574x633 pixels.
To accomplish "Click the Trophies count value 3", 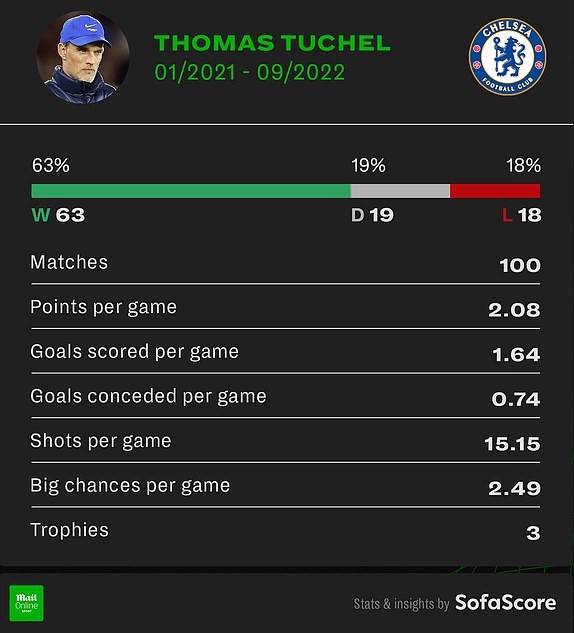I will click(533, 533).
